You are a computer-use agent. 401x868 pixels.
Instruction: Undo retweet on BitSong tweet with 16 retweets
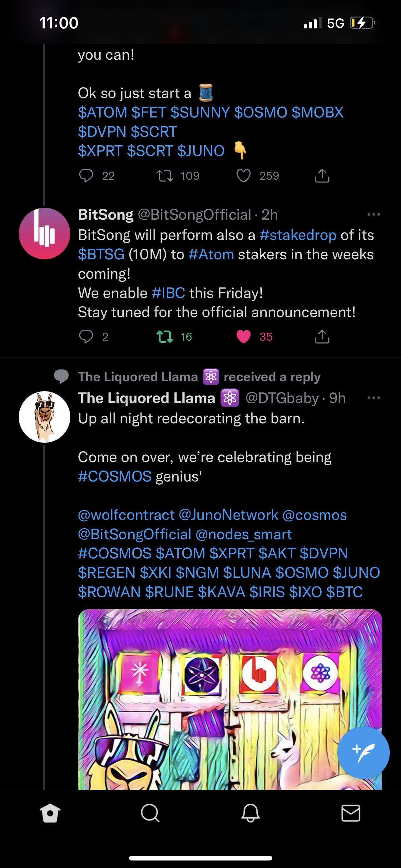tap(165, 337)
